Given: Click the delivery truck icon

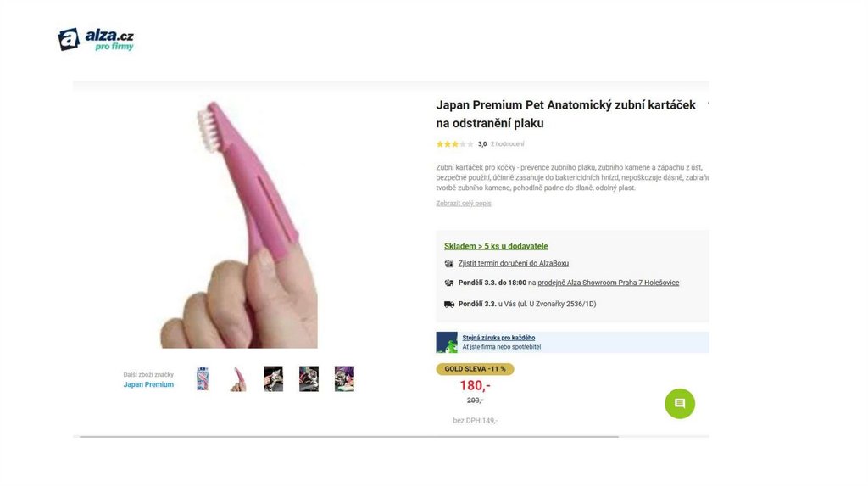Looking at the screenshot, I should click(x=449, y=305).
